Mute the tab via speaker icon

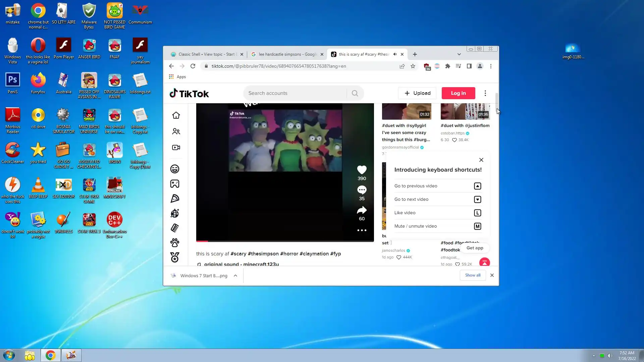click(x=395, y=54)
